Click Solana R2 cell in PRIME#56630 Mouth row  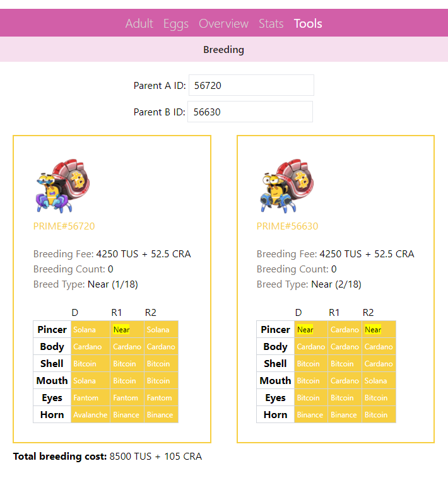379,380
